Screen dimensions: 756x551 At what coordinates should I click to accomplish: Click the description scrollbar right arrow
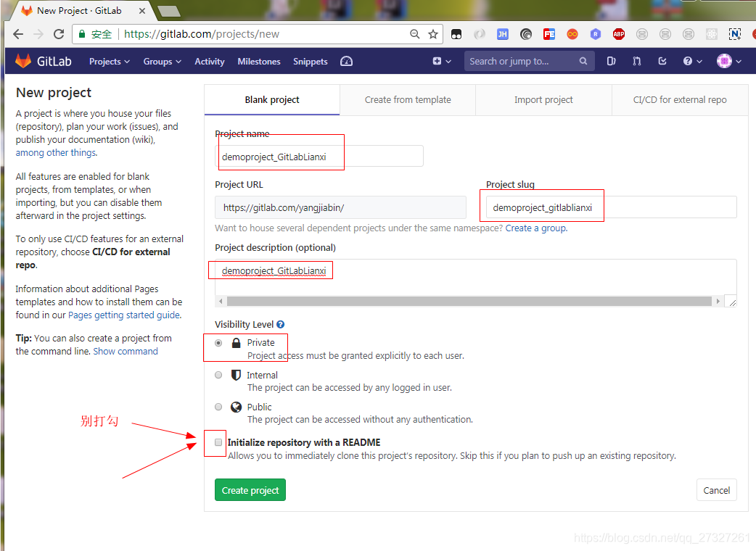point(718,301)
